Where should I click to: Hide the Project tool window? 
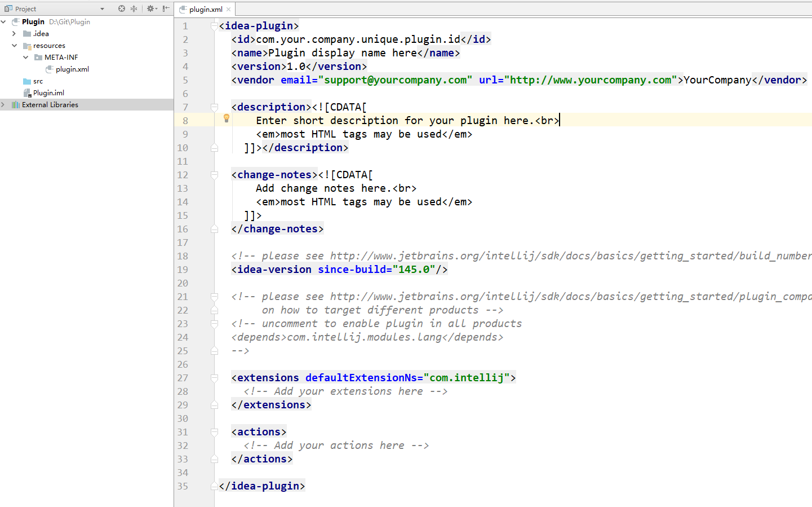[x=166, y=8]
